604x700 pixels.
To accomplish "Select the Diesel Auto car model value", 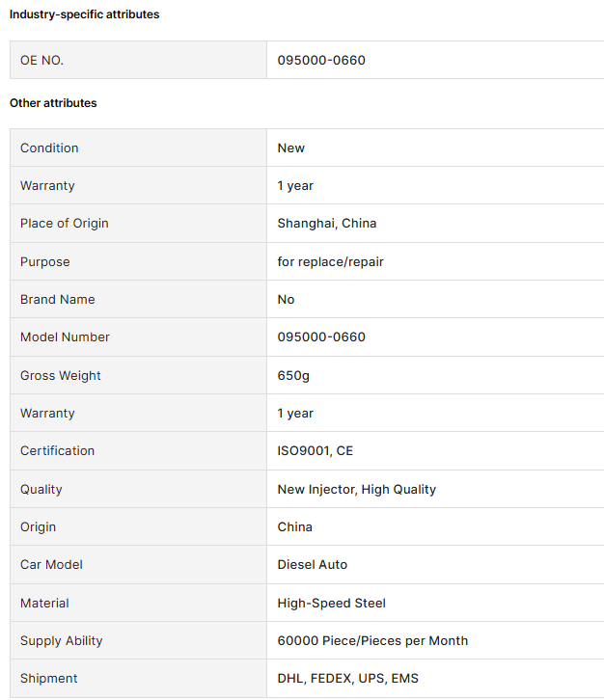I will pos(313,565).
